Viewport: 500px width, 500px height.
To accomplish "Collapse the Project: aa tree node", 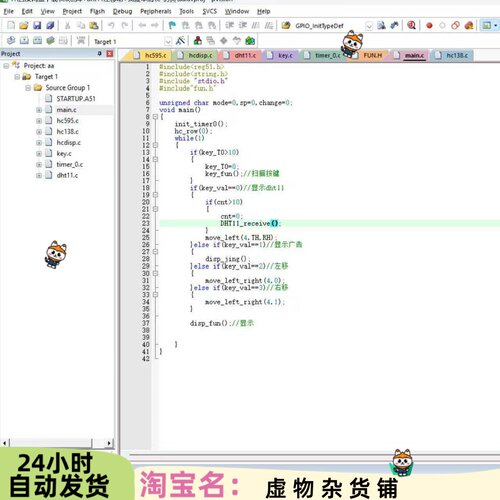I will pos(6,66).
